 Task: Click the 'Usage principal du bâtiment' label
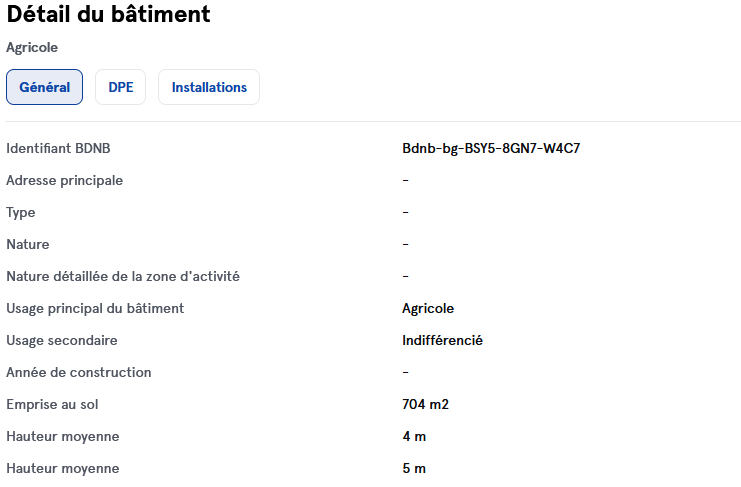(95, 309)
